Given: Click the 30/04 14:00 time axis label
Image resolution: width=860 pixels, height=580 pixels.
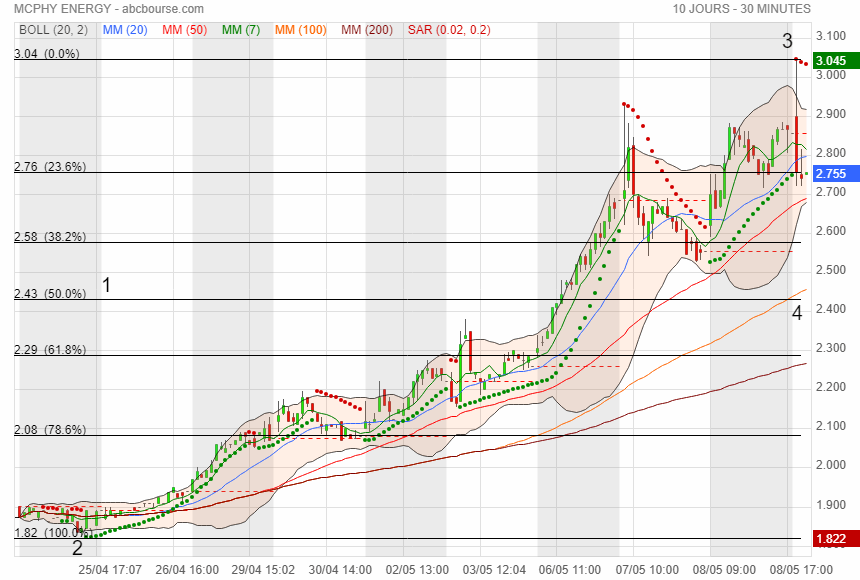Looking at the screenshot, I should pos(340,570).
